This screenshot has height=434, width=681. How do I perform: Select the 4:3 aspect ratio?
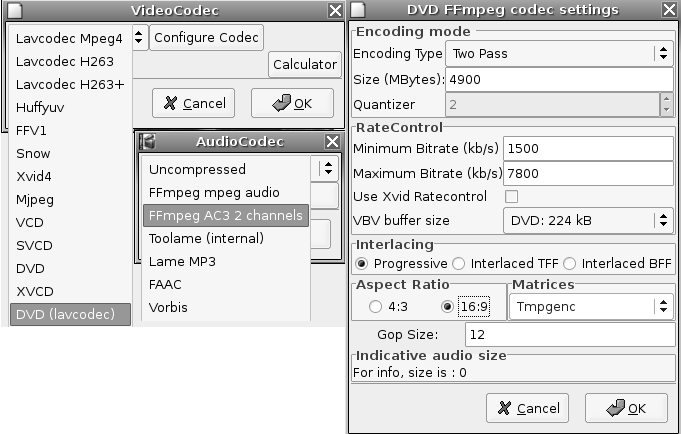pyautogui.click(x=375, y=307)
